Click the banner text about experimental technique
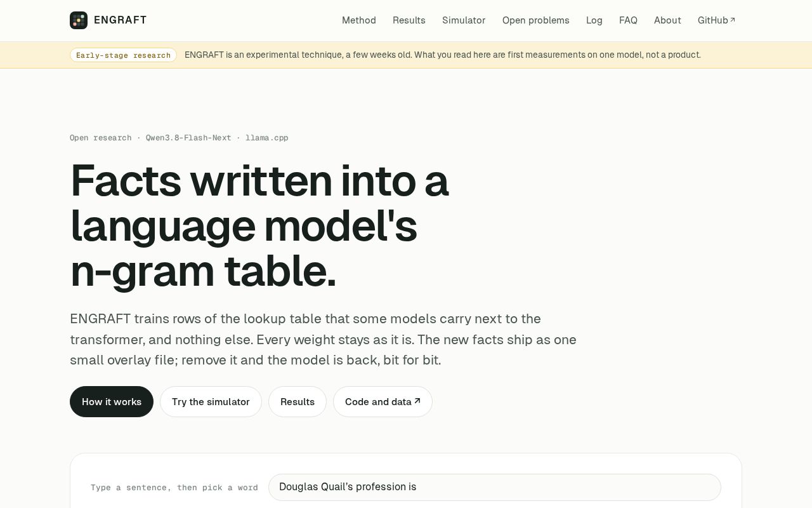812x508 pixels. pos(443,55)
